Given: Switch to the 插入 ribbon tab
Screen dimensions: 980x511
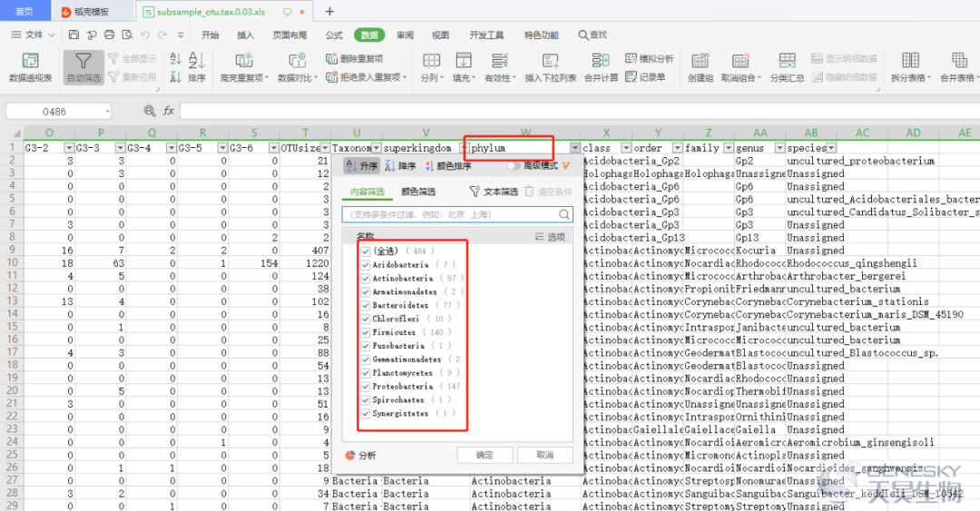Looking at the screenshot, I should coord(246,35).
